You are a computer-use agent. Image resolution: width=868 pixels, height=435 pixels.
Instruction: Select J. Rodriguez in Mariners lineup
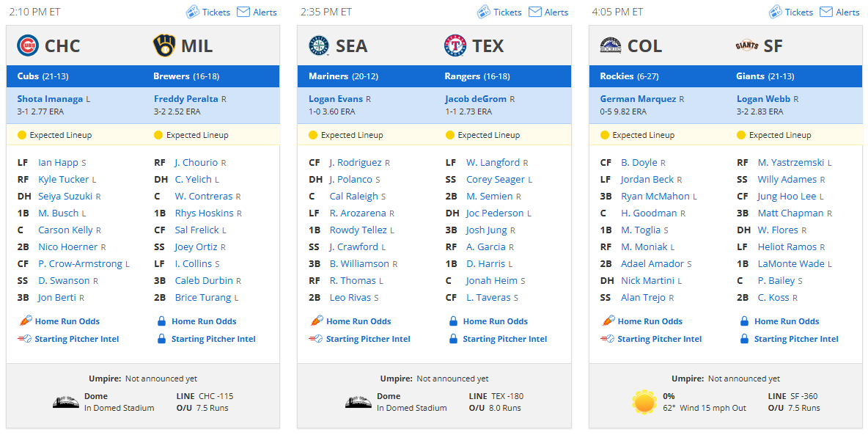356,163
